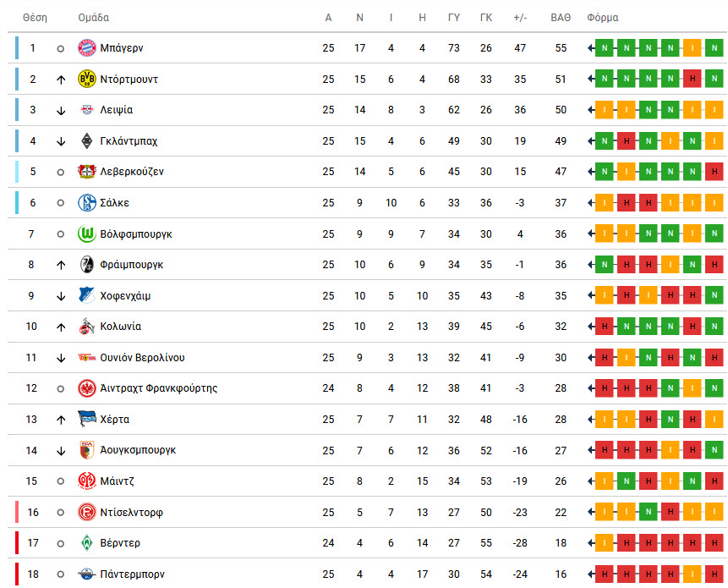The image size is (728, 588).
Task: Sort by the Θέση column header
Action: tap(35, 18)
